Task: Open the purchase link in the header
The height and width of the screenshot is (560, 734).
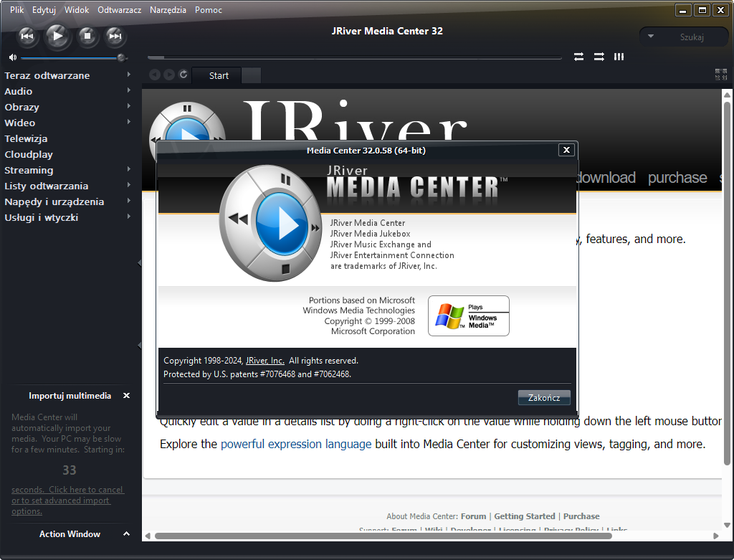Action: pos(677,177)
